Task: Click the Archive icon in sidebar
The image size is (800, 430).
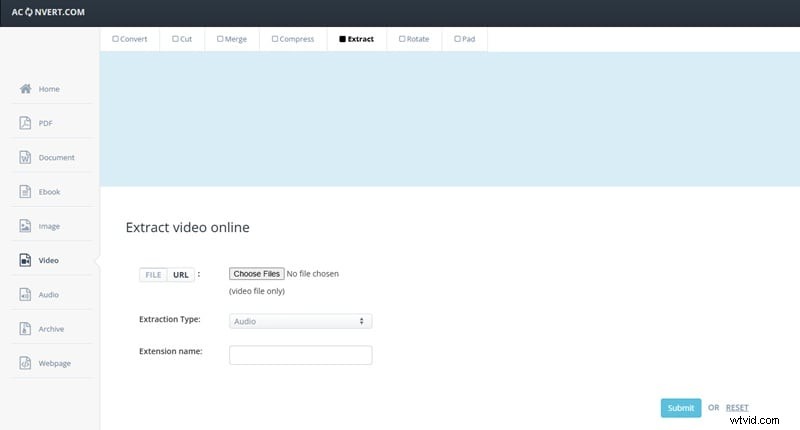Action: [25, 329]
